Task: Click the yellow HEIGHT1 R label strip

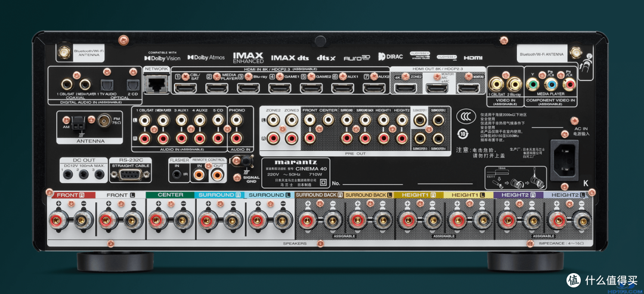Action: click(x=419, y=195)
